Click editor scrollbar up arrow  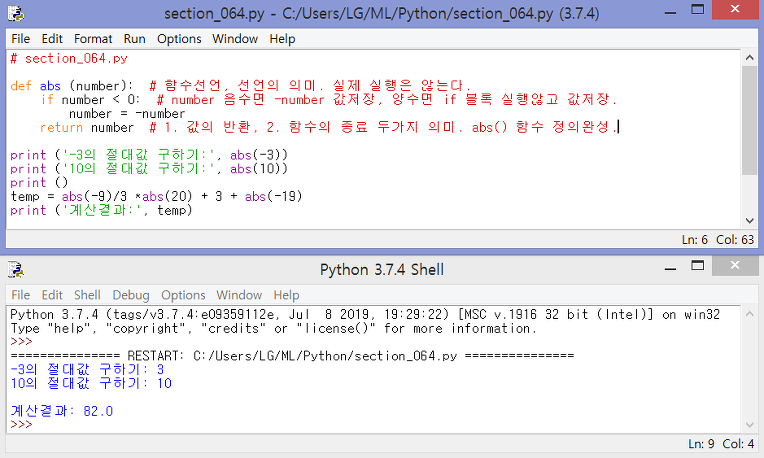(750, 57)
